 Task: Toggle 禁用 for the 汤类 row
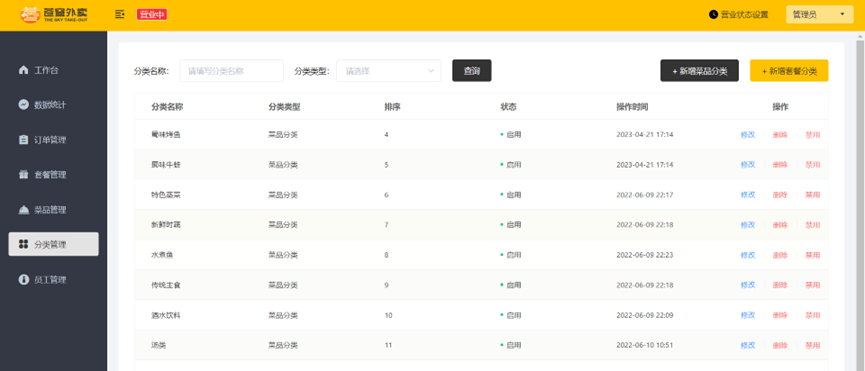(x=813, y=346)
